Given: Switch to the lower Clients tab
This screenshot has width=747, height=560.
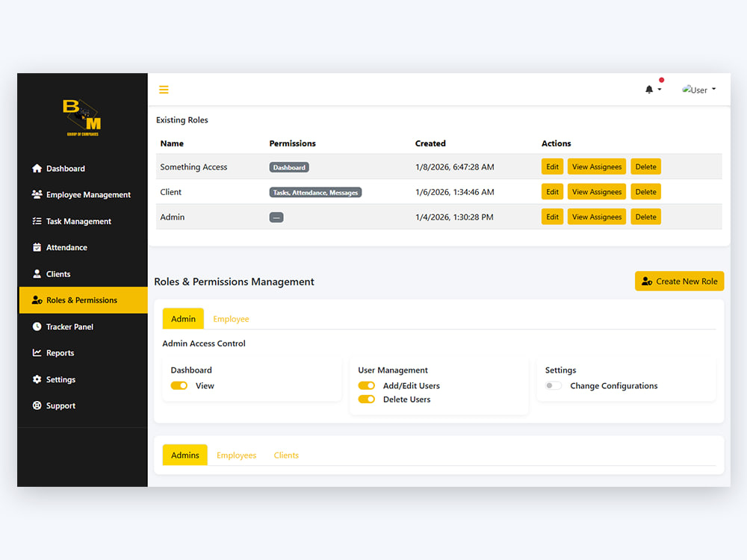Looking at the screenshot, I should (286, 455).
